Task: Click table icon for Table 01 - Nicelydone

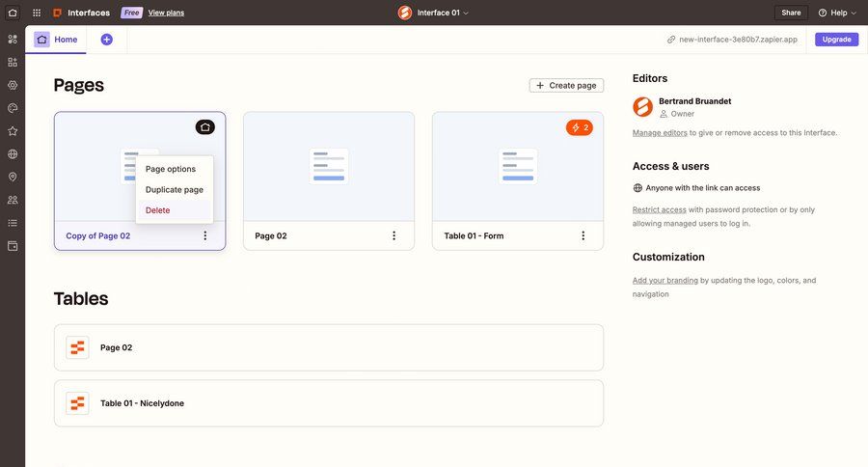Action: [77, 403]
